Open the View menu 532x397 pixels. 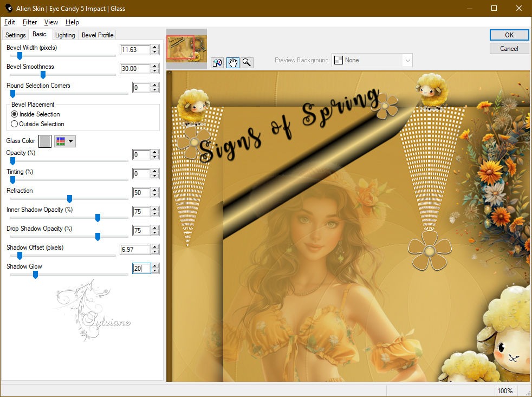click(51, 22)
